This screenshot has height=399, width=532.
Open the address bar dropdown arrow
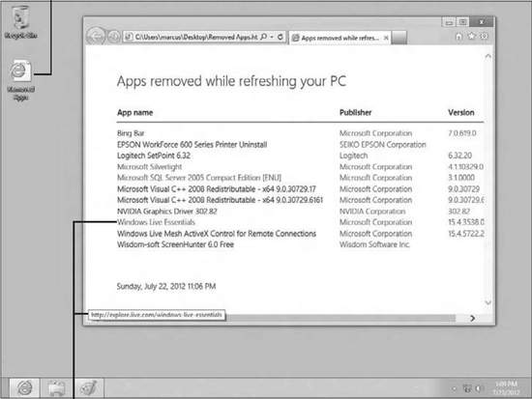[x=272, y=37]
